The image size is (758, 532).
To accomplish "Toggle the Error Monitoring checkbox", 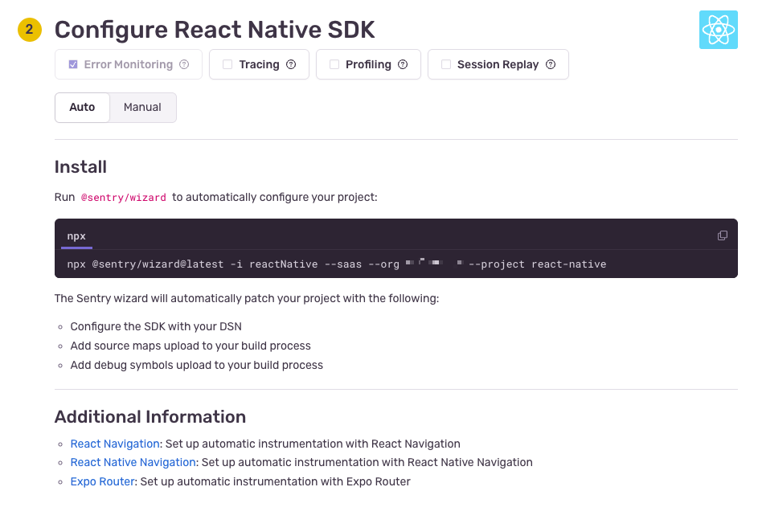I will (73, 64).
